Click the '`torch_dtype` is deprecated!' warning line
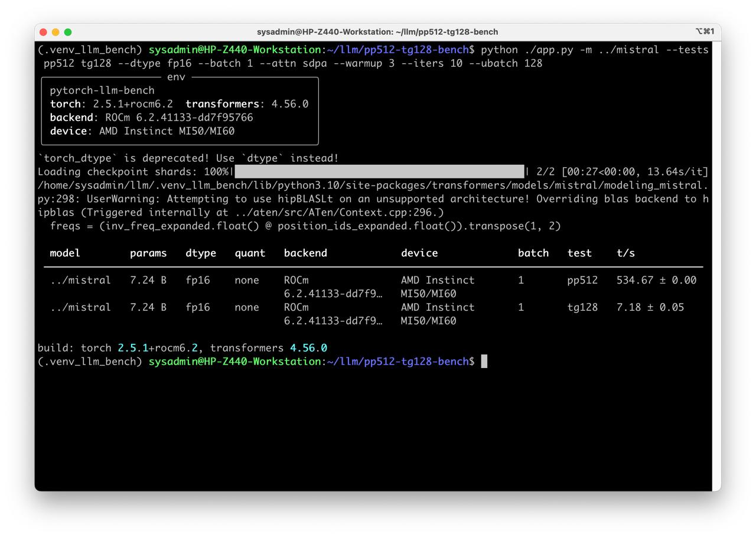 [188, 158]
